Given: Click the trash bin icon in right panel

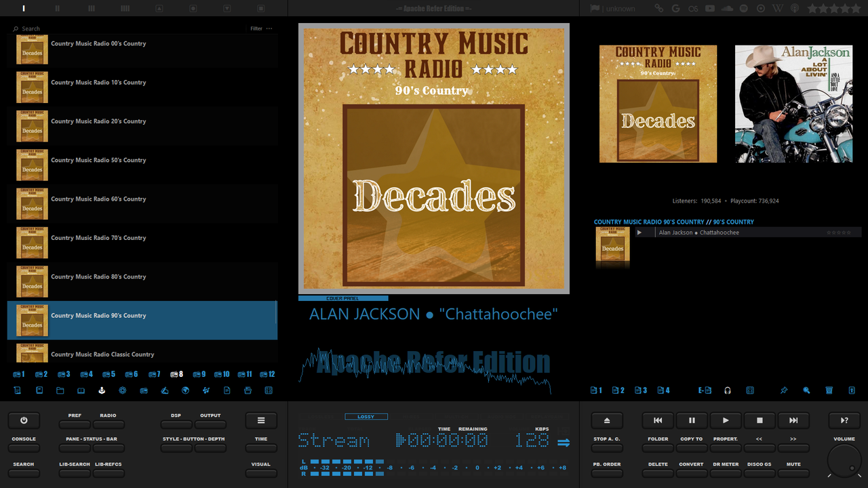Looking at the screenshot, I should coord(829,390).
